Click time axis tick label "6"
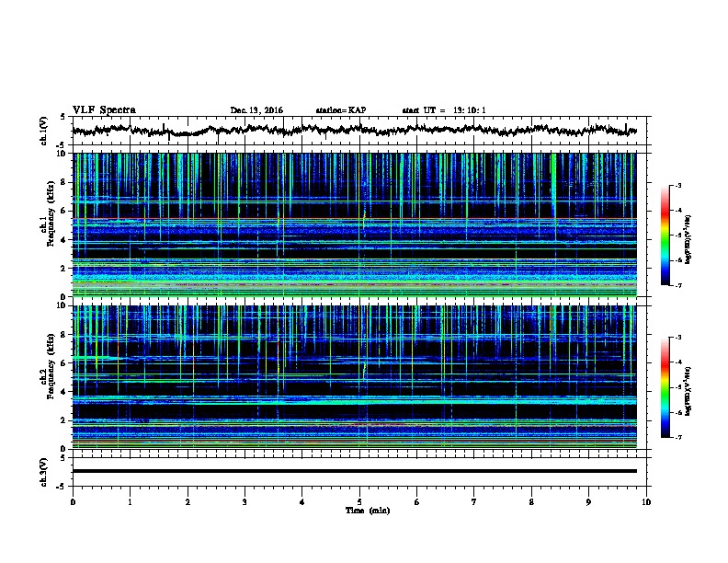The image size is (728, 563). click(417, 502)
